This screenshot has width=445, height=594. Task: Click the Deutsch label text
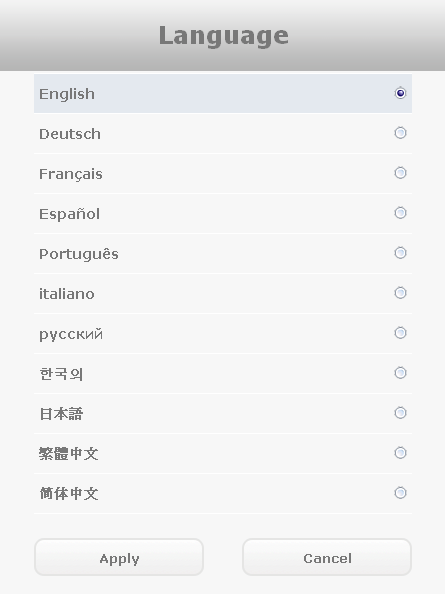point(70,134)
